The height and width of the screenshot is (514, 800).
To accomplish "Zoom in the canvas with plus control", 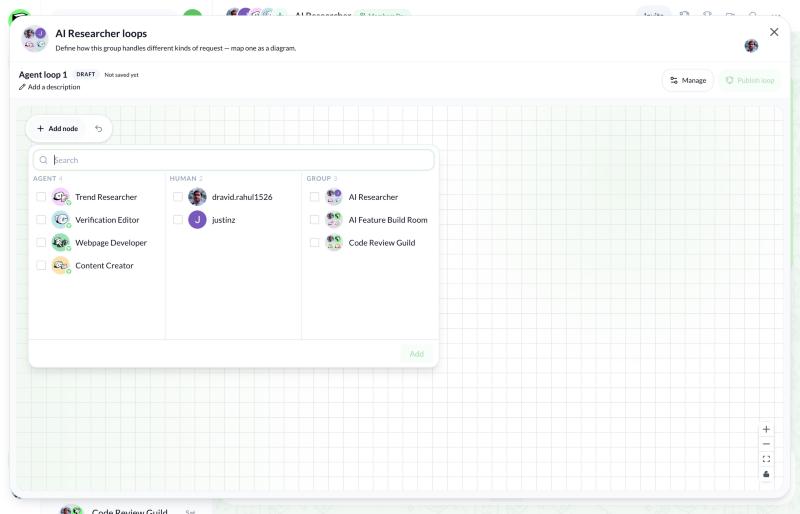I will point(766,429).
